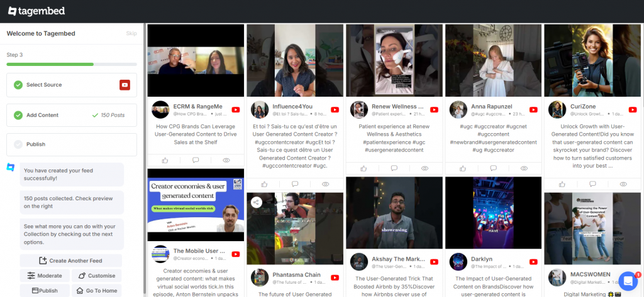The height and width of the screenshot is (297, 644).
Task: Click the views eye icon on CuriZone post
Action: (623, 184)
